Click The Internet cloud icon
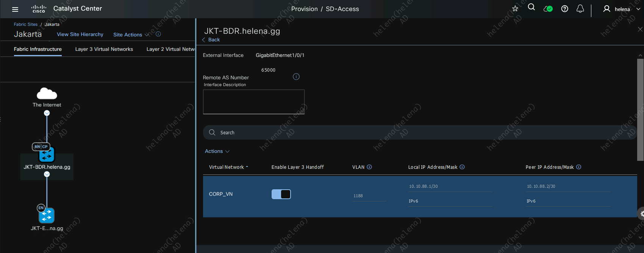This screenshot has width=644, height=253. (x=47, y=93)
